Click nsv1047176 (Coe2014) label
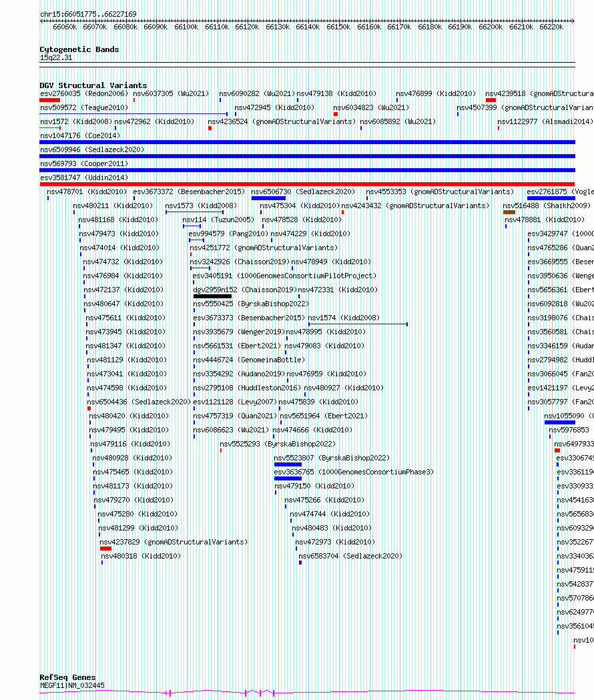This screenshot has height=700, width=594. pyautogui.click(x=80, y=135)
